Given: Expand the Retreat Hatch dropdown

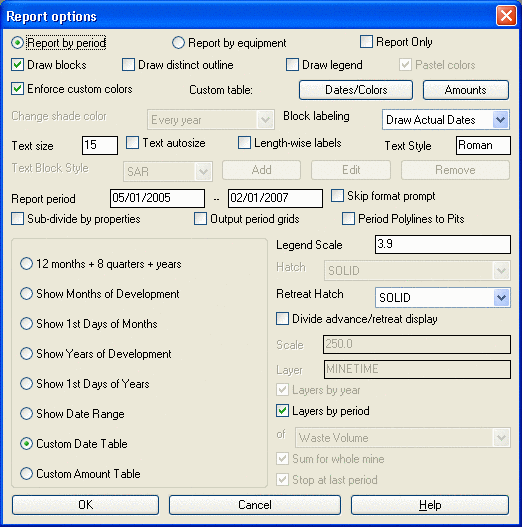Looking at the screenshot, I should point(501,297).
